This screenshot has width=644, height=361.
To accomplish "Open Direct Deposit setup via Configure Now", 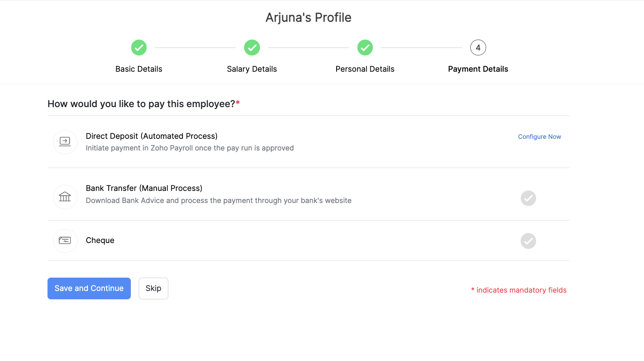I will pos(539,136).
